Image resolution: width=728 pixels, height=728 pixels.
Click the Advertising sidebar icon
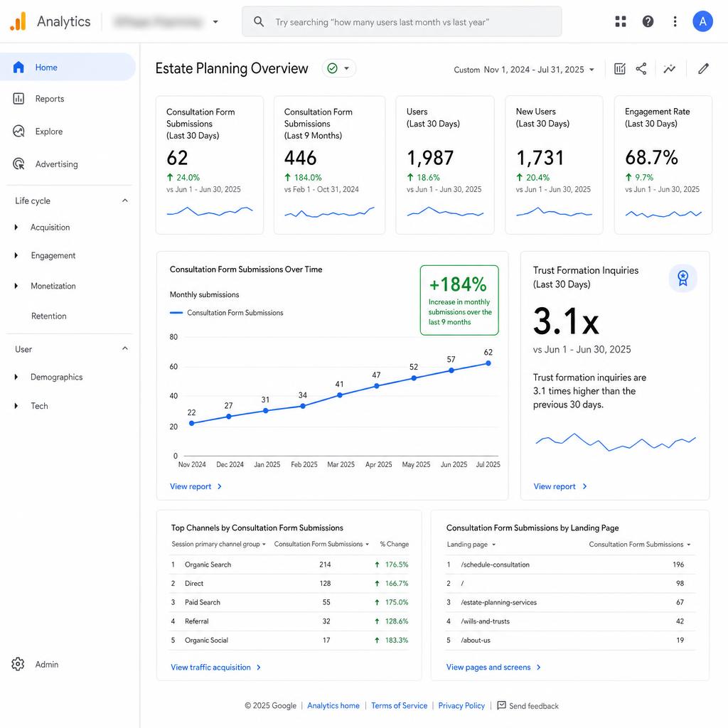[18, 164]
